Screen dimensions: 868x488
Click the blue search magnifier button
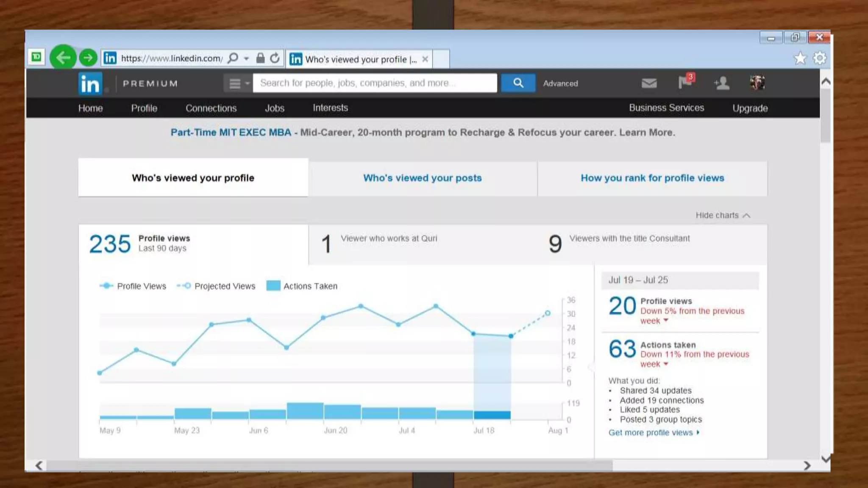tap(518, 83)
